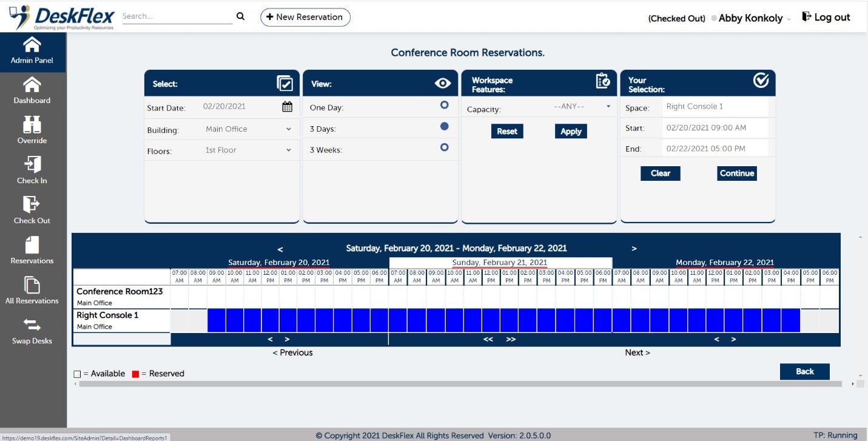868x441 pixels.
Task: Click the Log out door icon
Action: pos(806,16)
